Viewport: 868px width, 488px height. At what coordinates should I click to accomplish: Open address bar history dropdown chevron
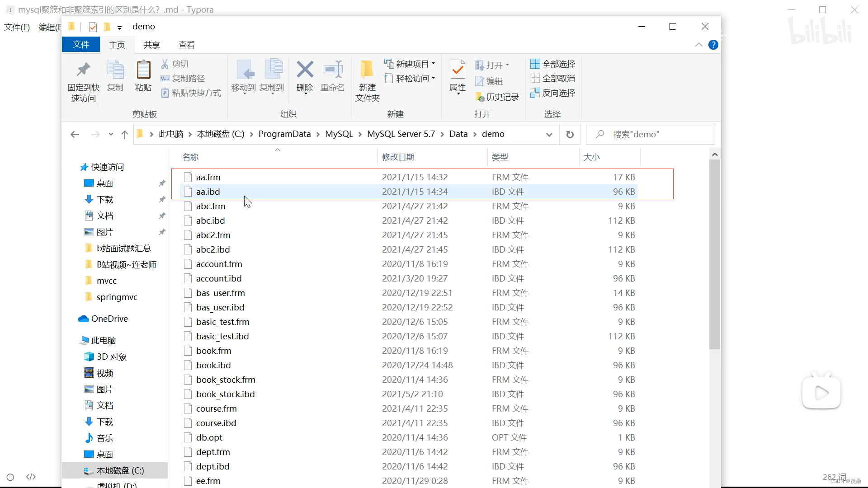(549, 135)
